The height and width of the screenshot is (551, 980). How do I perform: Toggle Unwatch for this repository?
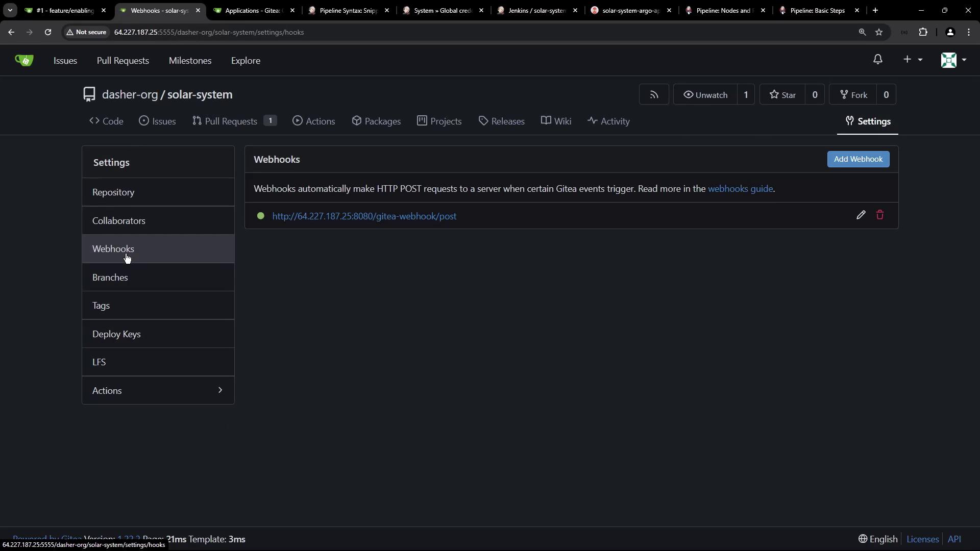[x=705, y=95]
